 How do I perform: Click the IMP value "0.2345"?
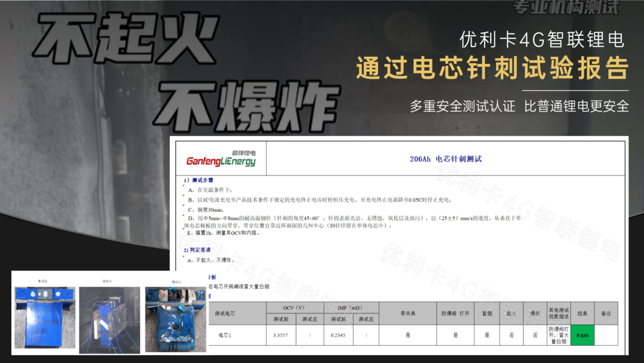click(x=338, y=336)
